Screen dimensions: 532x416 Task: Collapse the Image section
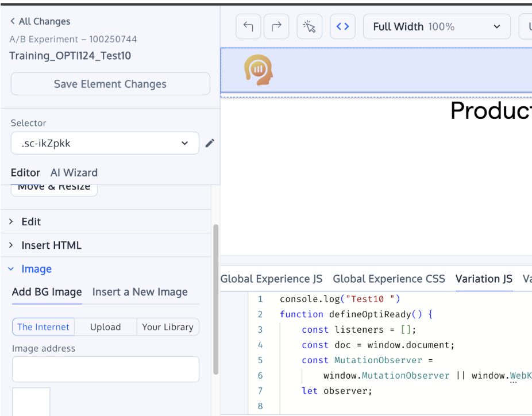pos(36,269)
